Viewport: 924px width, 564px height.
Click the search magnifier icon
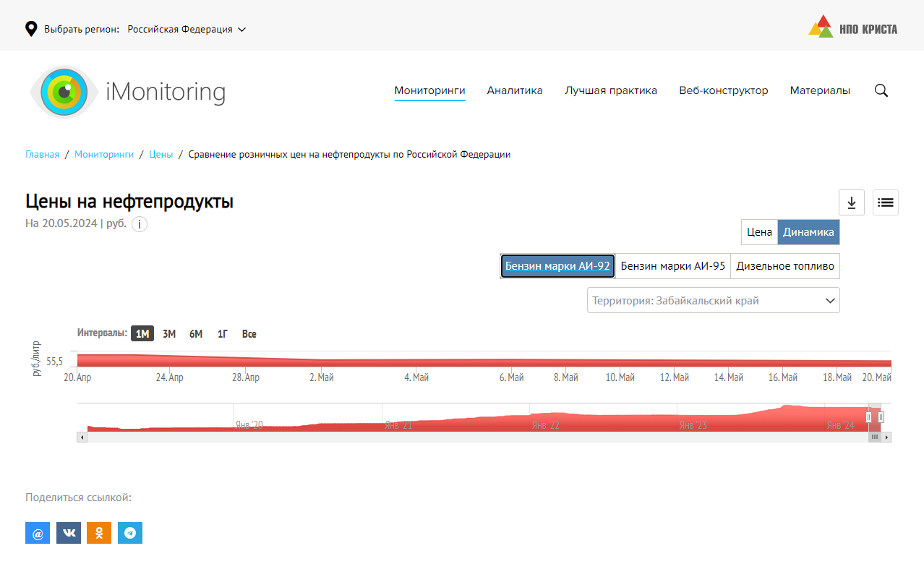[x=881, y=90]
